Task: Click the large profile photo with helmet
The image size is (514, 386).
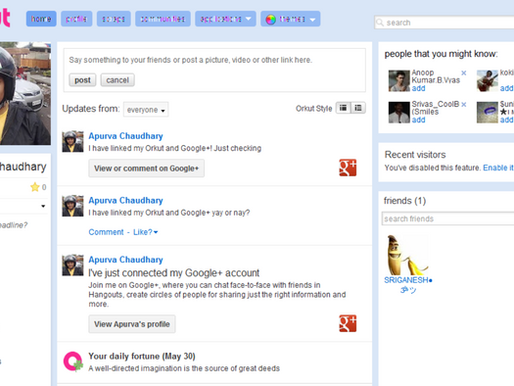Action: click(25, 93)
